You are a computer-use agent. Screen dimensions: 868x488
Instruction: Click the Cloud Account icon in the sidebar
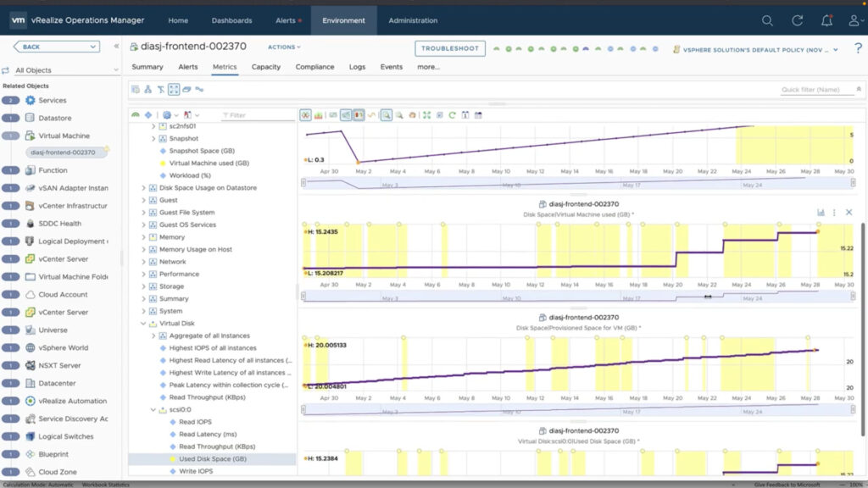click(30, 294)
